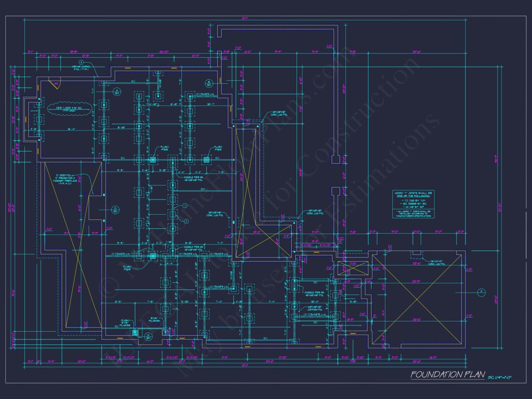Click the 20x10 CONC. FTG. (TYP.) label
The width and height of the screenshot is (532, 399).
tap(81, 69)
